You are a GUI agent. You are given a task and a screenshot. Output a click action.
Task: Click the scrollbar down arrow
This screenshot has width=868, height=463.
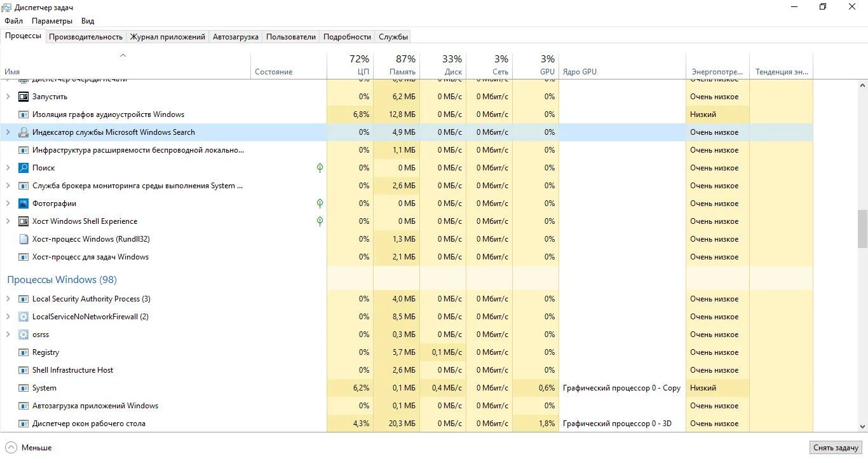[x=862, y=427]
